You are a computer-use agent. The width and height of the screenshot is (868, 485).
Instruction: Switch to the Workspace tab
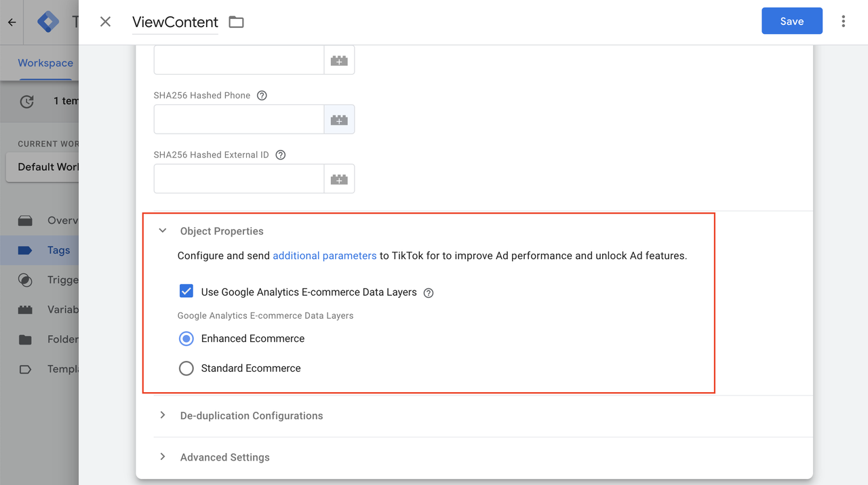tap(45, 62)
